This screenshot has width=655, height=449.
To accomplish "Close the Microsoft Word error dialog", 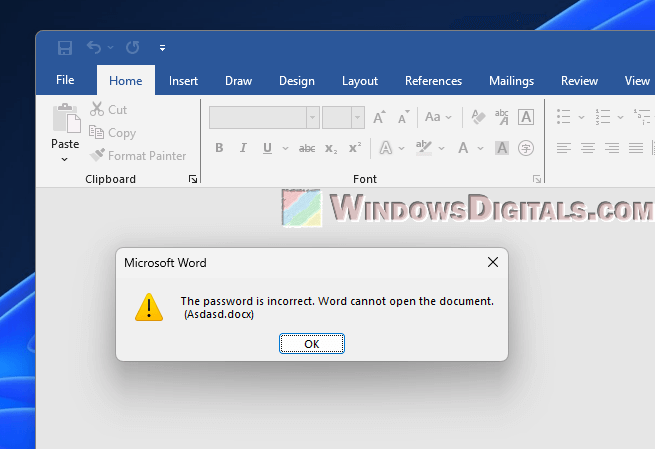I will (493, 262).
